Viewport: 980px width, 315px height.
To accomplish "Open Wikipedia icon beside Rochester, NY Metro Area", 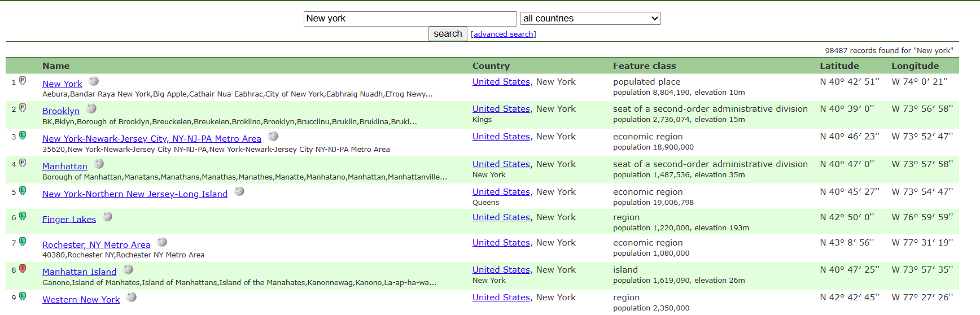I will [x=162, y=242].
